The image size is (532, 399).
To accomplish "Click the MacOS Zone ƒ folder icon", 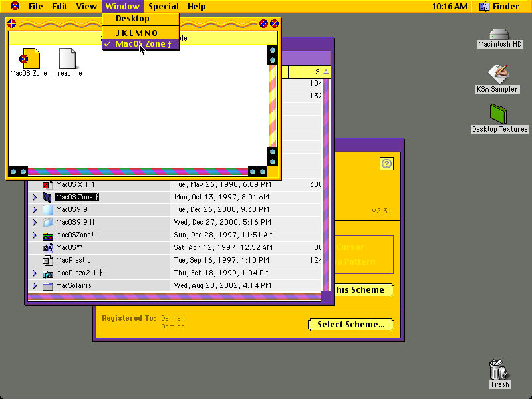I will 47,197.
